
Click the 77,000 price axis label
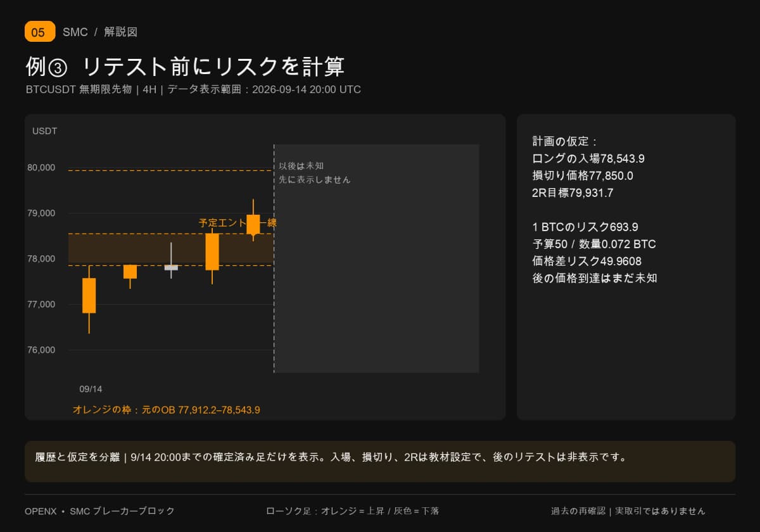tap(41, 305)
